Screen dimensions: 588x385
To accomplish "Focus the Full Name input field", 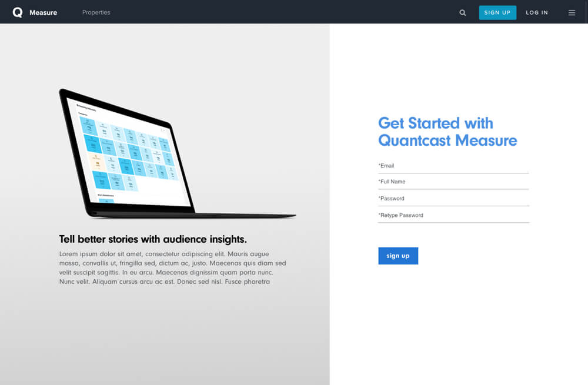I will pyautogui.click(x=453, y=182).
